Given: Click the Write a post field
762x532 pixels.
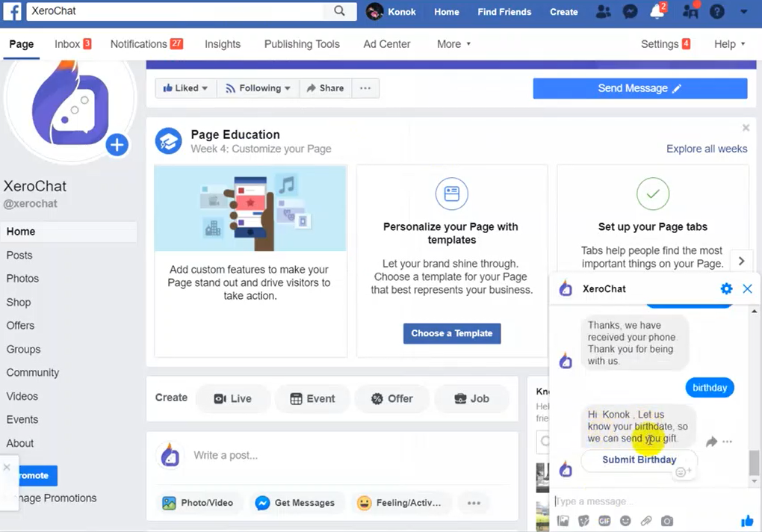Looking at the screenshot, I should [x=332, y=456].
